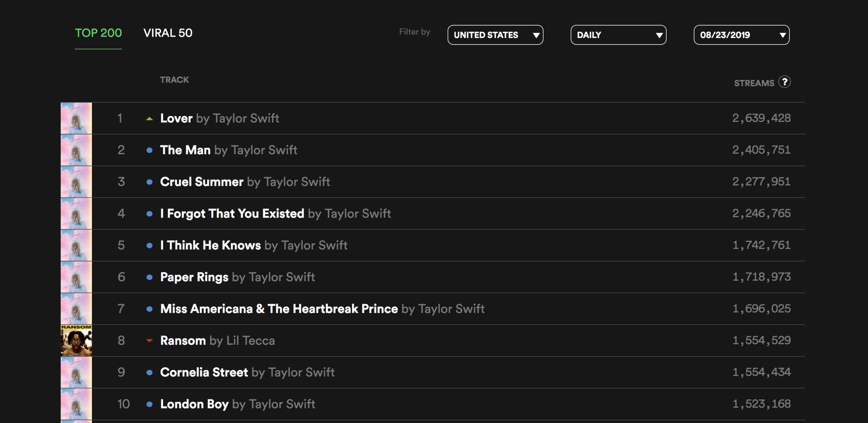
Task: Switch to the Viral 50 tab
Action: tap(168, 33)
